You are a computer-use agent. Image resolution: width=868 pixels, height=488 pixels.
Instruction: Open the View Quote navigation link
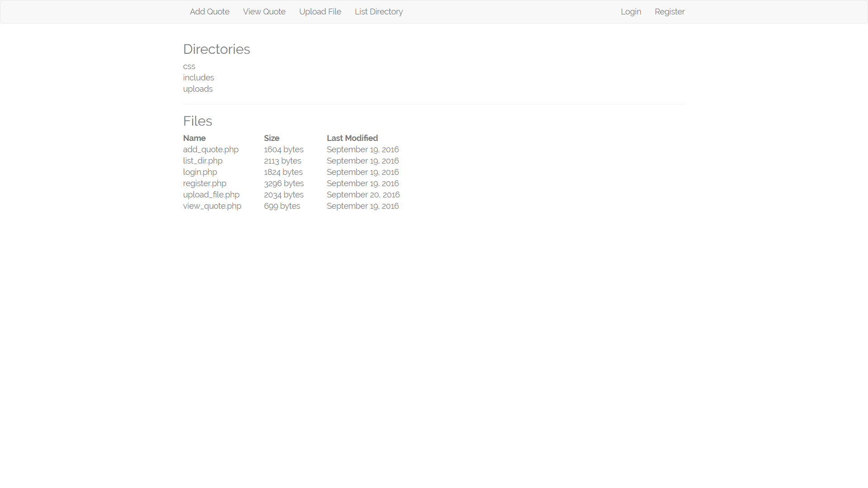[x=264, y=12]
